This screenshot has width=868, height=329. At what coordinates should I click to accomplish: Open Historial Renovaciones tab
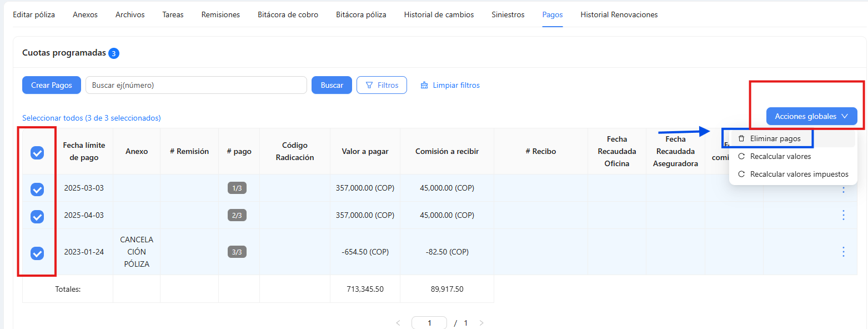[x=619, y=15]
